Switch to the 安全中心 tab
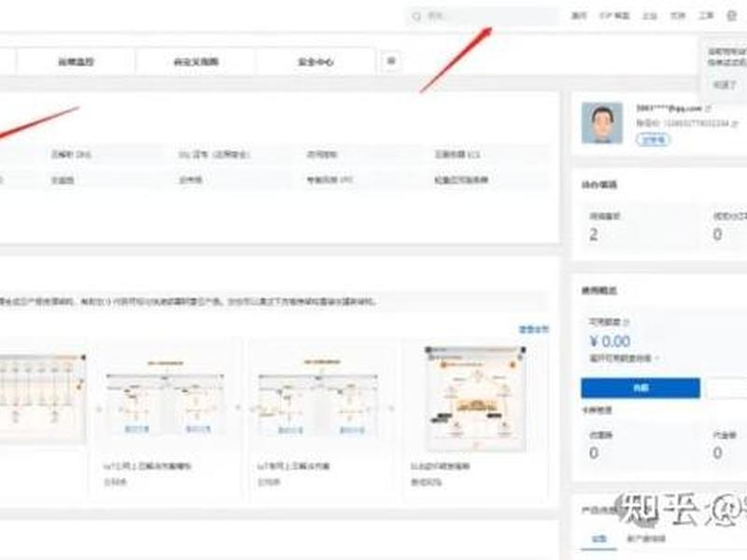The height and width of the screenshot is (560, 747). [316, 62]
